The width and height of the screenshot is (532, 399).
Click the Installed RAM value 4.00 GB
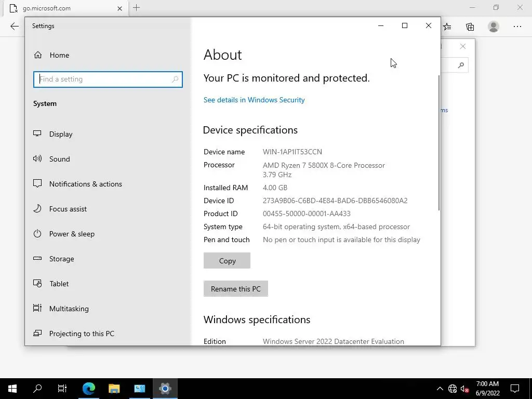[x=275, y=188]
